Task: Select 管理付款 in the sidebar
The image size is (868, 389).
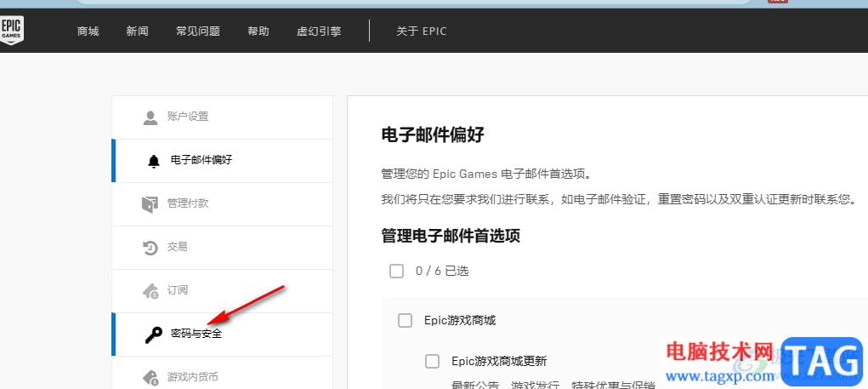Action: [222, 204]
